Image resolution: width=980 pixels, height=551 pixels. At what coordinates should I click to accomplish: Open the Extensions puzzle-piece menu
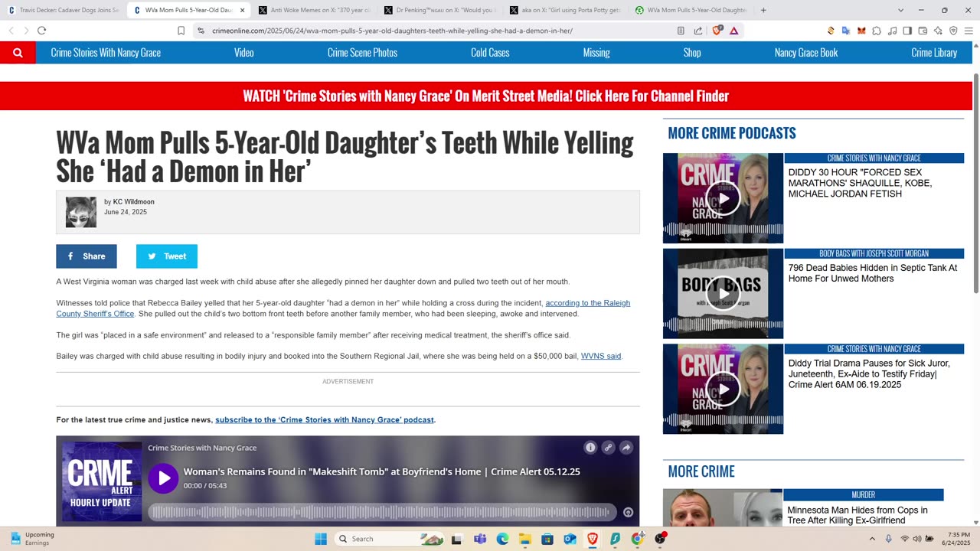(877, 31)
